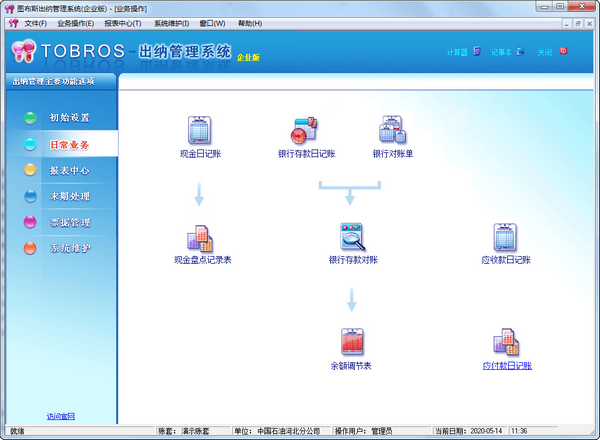Image resolution: width=600 pixels, height=440 pixels.
Task: Click the red 关闭 close icon in header
Action: click(563, 51)
